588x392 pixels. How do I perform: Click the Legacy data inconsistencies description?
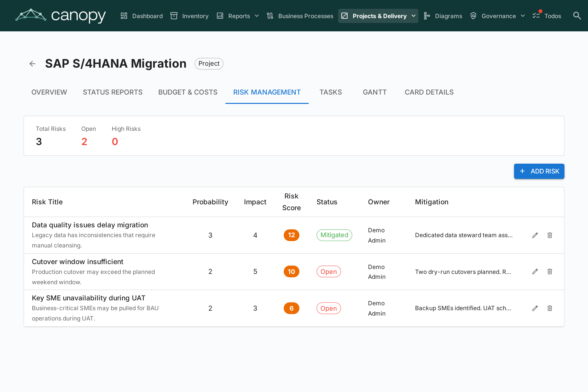tap(94, 240)
